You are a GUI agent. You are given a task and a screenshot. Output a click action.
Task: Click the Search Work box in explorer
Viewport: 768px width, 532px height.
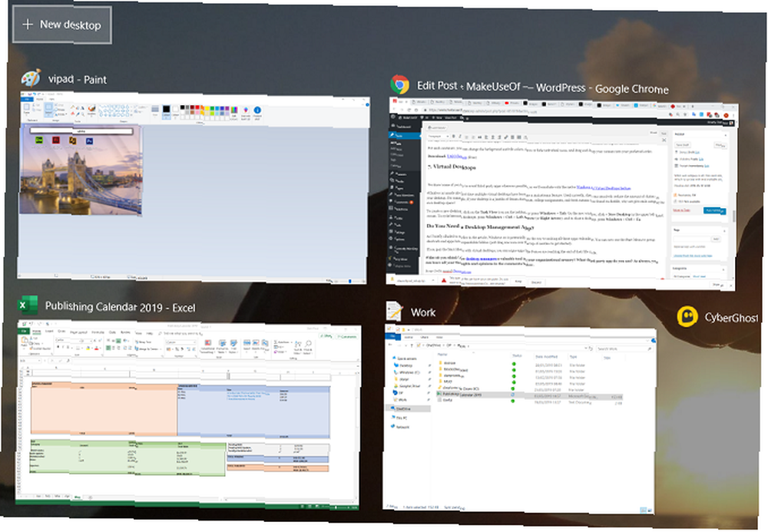(624, 349)
